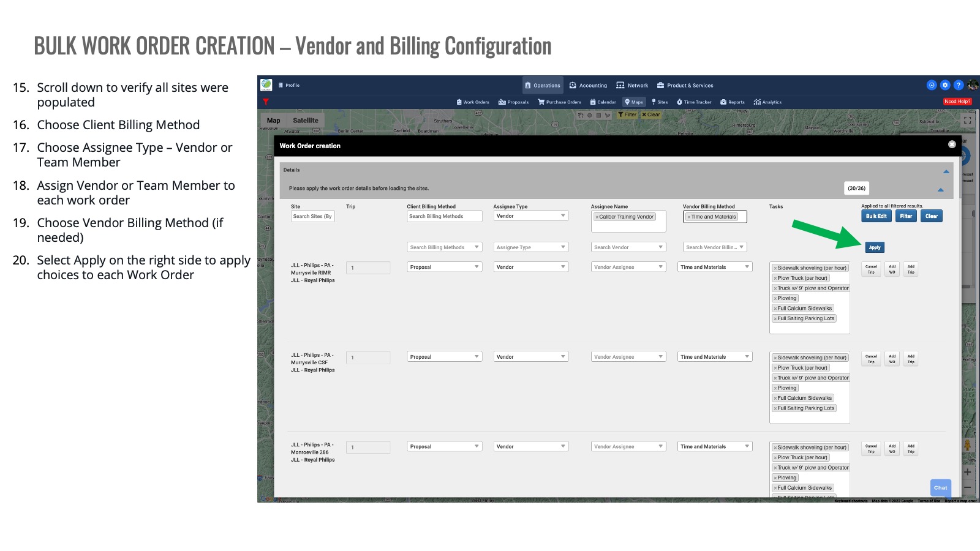Click the Bulk Edit button
The image size is (980, 551).
tap(876, 216)
